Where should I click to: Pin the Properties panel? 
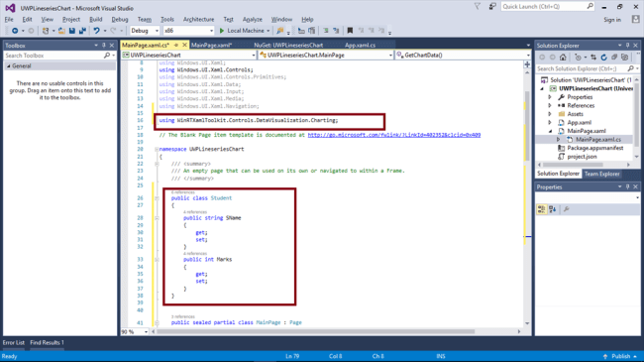(x=627, y=186)
